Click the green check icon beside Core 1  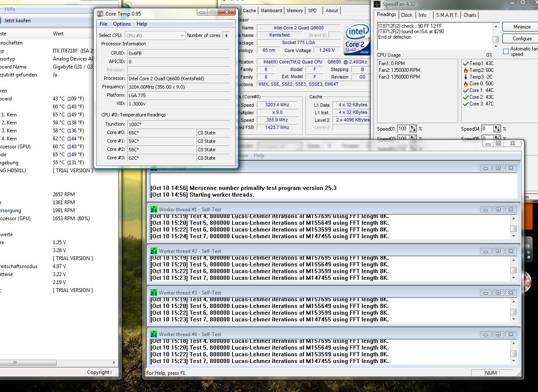point(466,90)
